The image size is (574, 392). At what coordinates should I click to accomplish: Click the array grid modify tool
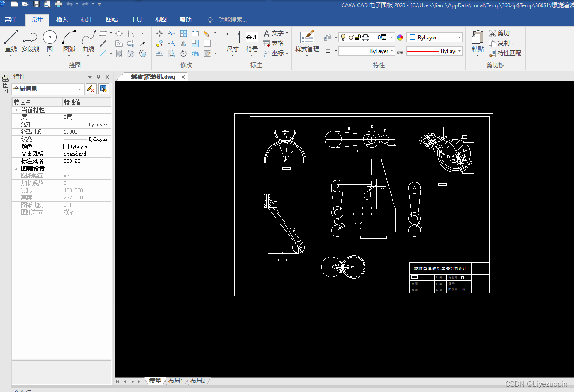click(183, 33)
